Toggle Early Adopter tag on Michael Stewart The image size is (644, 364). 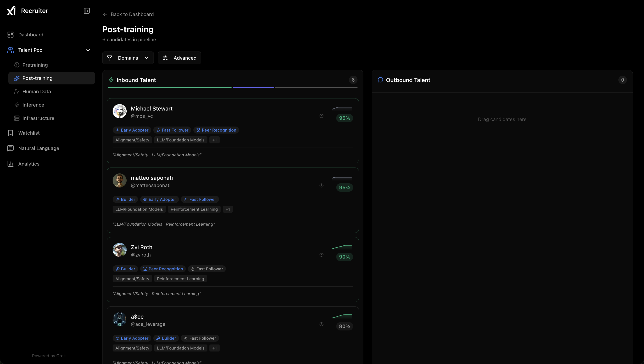coord(132,130)
